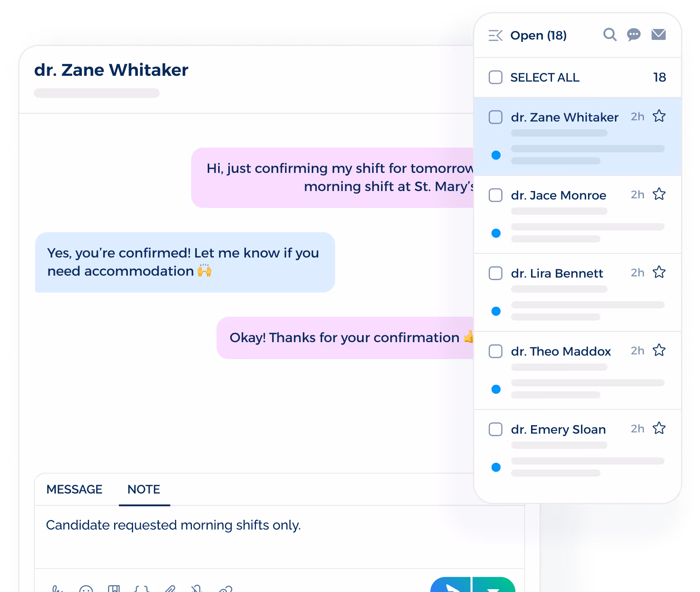The image size is (700, 592).
Task: Click unread dot for dr. Lira Bennett
Action: (496, 311)
